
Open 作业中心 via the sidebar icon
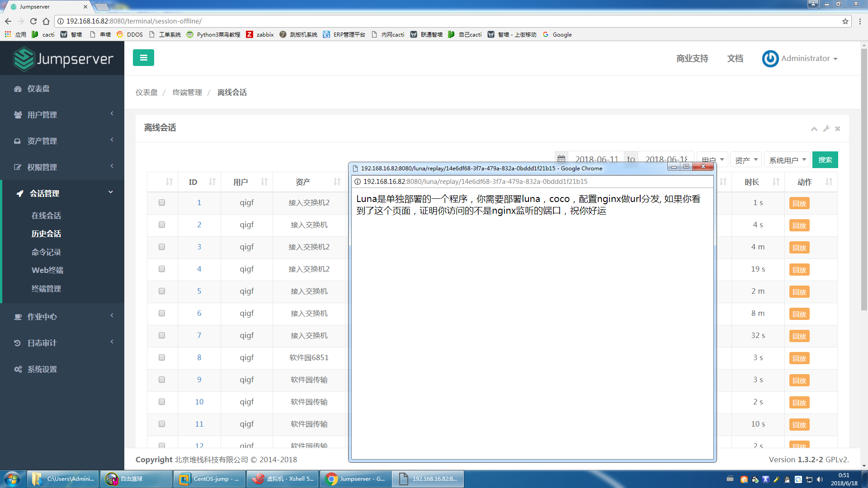click(x=17, y=316)
